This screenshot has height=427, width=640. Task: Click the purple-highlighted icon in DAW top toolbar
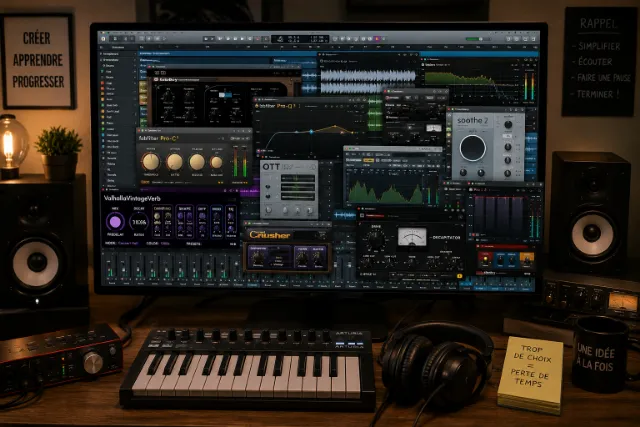click(377, 39)
